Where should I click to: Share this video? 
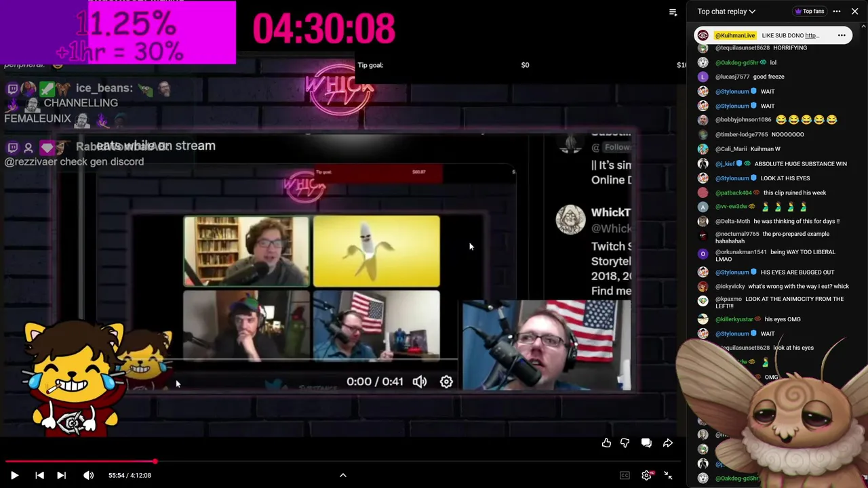[x=668, y=443]
